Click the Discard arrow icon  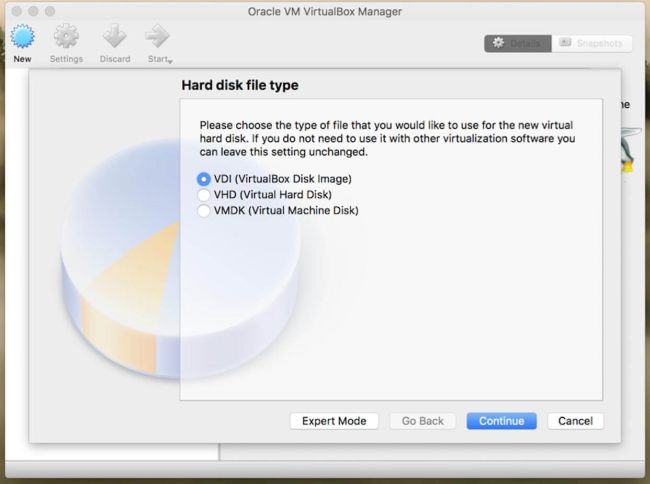point(114,38)
